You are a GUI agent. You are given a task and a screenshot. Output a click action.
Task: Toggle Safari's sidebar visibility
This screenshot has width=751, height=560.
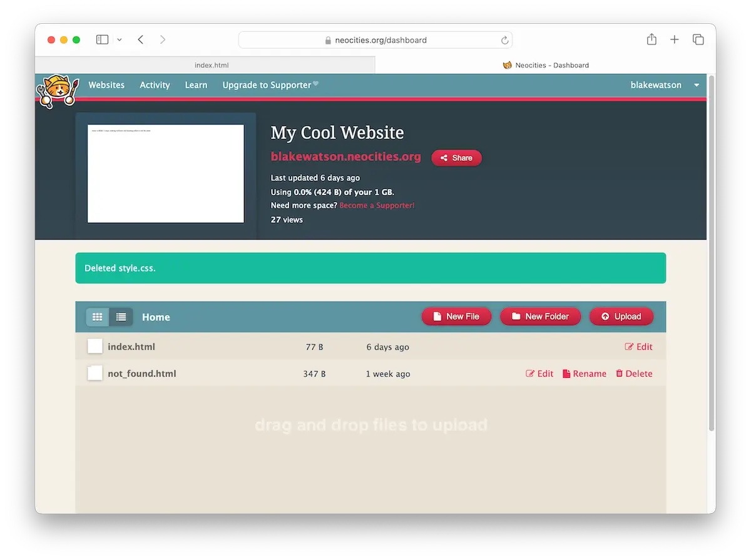[102, 39]
